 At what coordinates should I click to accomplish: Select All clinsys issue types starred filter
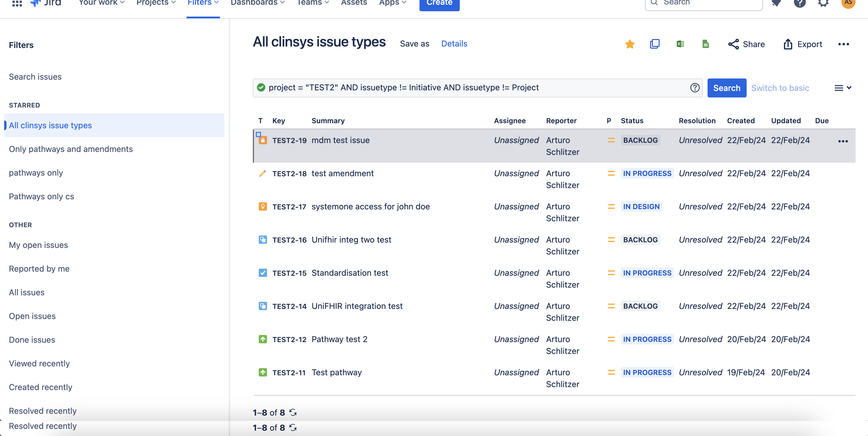point(114,125)
